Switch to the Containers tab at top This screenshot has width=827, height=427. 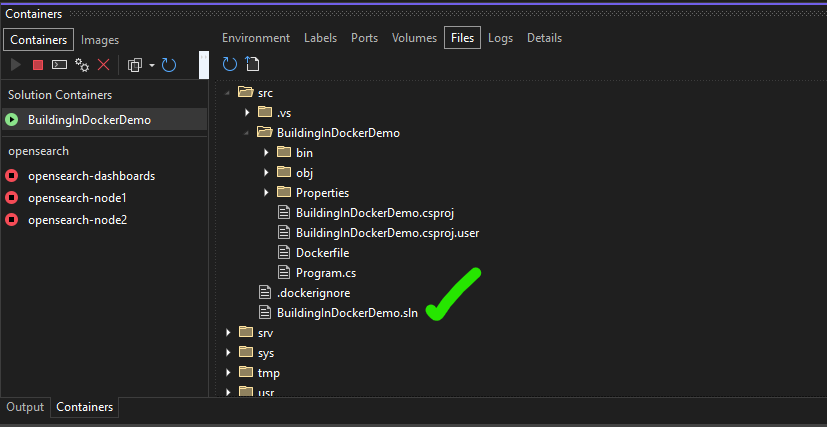tap(39, 40)
